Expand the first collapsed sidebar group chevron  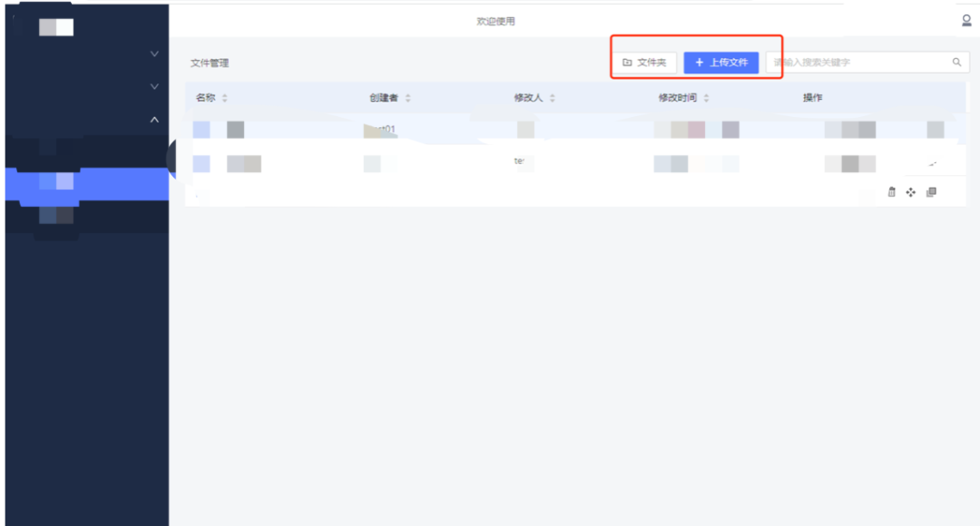coord(154,54)
